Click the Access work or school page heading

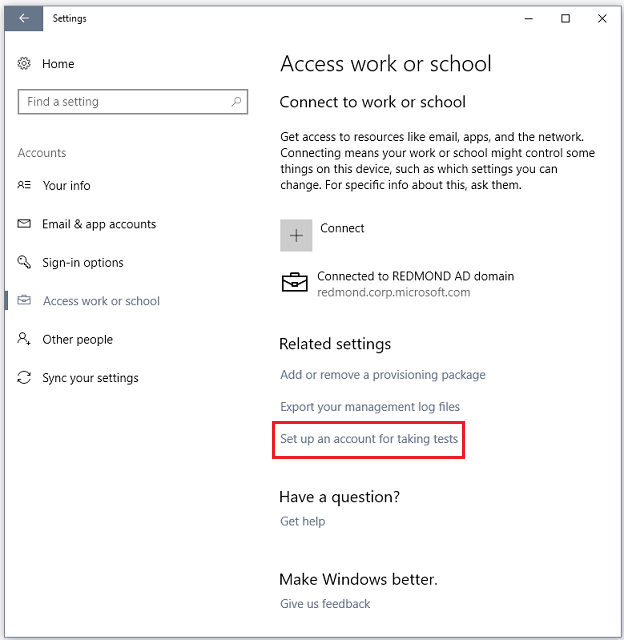386,64
